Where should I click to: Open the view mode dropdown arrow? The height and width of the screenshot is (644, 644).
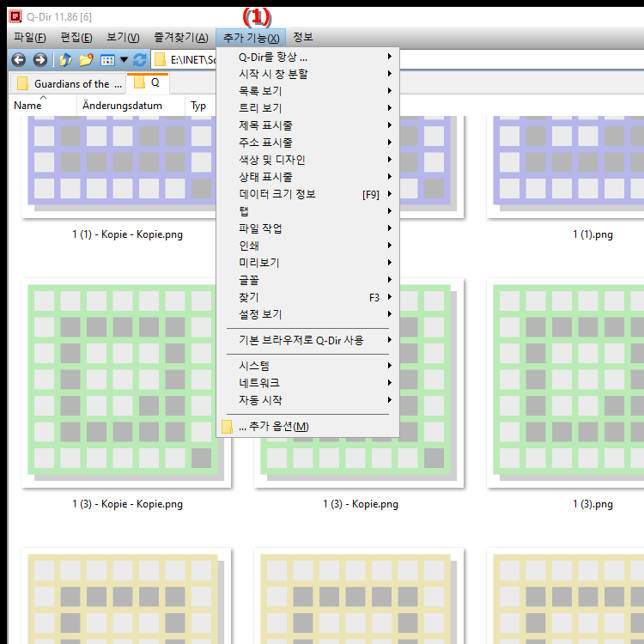click(x=124, y=60)
